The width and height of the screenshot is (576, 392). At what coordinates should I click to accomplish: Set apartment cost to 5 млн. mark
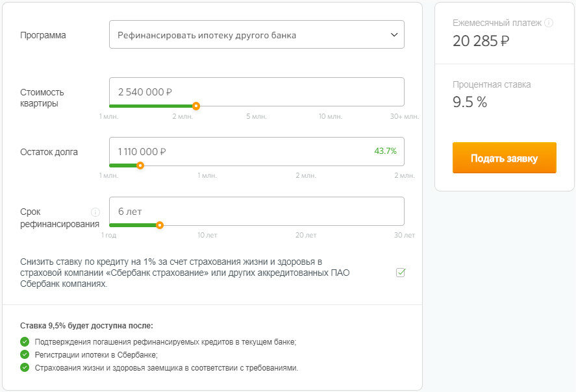tap(257, 116)
